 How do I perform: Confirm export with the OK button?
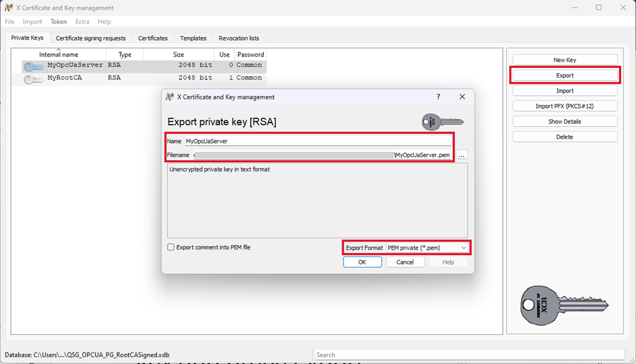point(362,262)
